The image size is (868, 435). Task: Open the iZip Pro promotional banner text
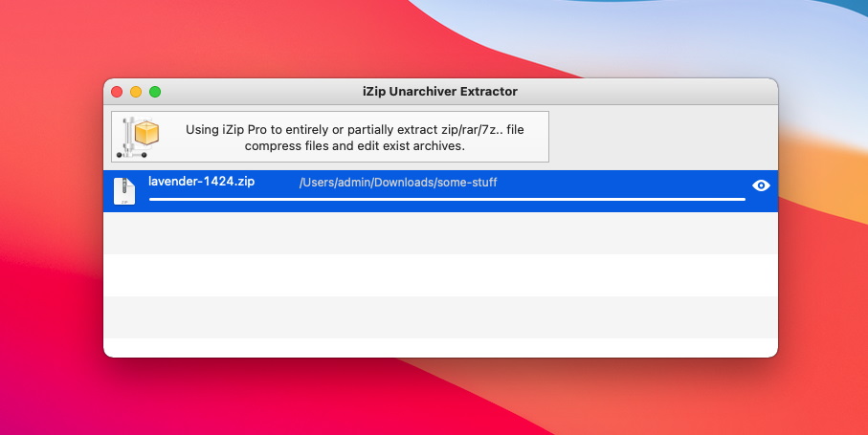point(355,138)
